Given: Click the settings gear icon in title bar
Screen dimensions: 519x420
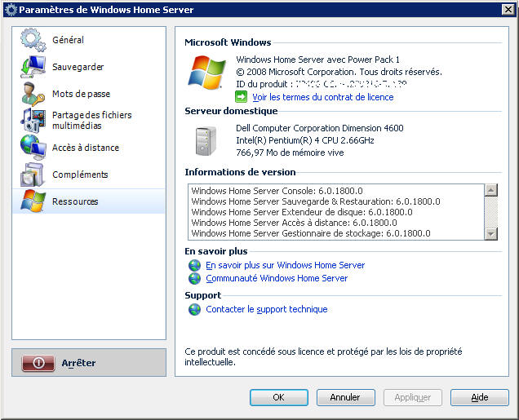Looking at the screenshot, I should pyautogui.click(x=11, y=10).
